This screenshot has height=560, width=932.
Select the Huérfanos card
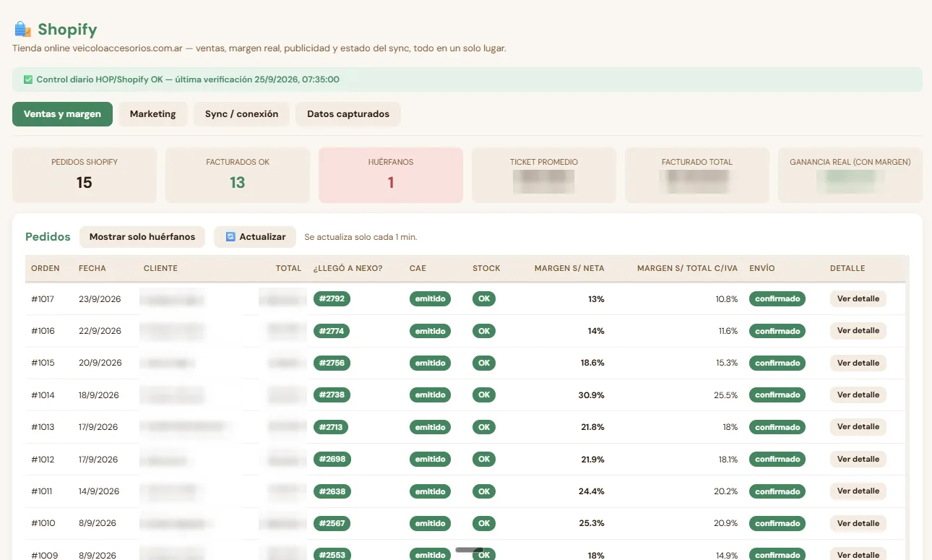391,175
